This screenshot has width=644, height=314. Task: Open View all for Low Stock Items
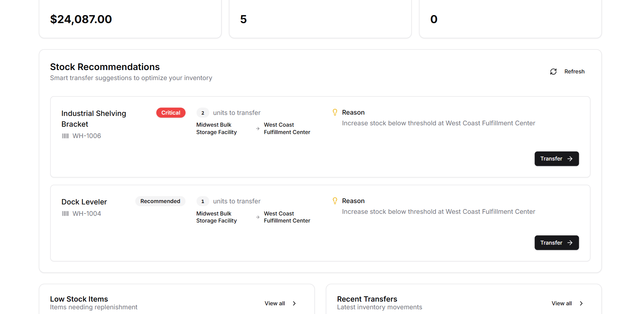coord(281,303)
